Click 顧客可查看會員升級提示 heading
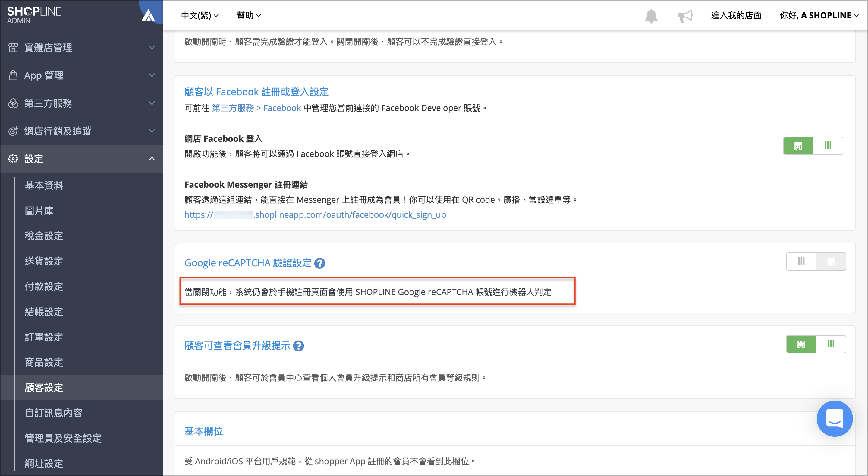This screenshot has width=868, height=476. point(237,346)
